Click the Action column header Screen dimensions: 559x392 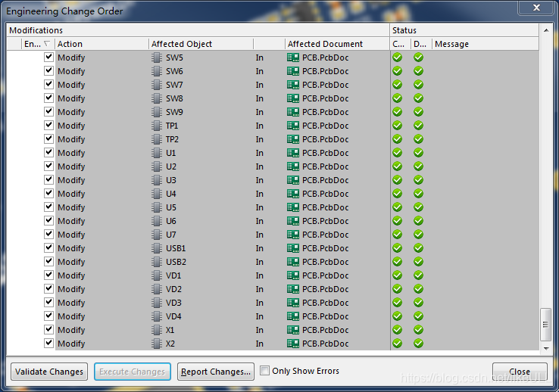coord(101,44)
